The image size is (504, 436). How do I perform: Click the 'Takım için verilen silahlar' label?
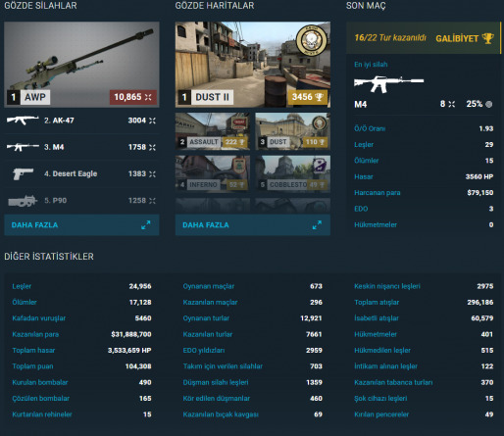click(223, 366)
